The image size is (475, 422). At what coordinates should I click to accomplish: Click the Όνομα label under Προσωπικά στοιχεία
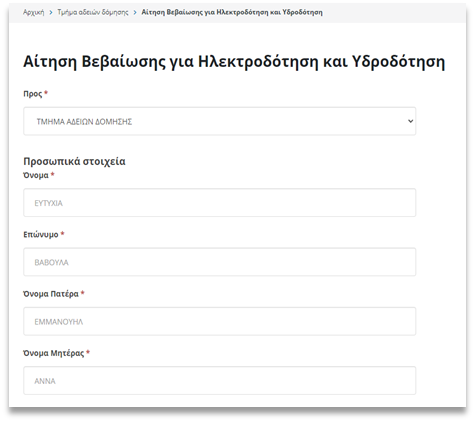[36, 175]
